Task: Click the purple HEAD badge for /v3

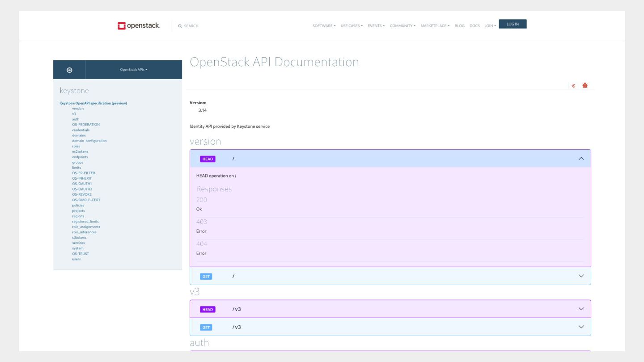Action: click(x=208, y=309)
